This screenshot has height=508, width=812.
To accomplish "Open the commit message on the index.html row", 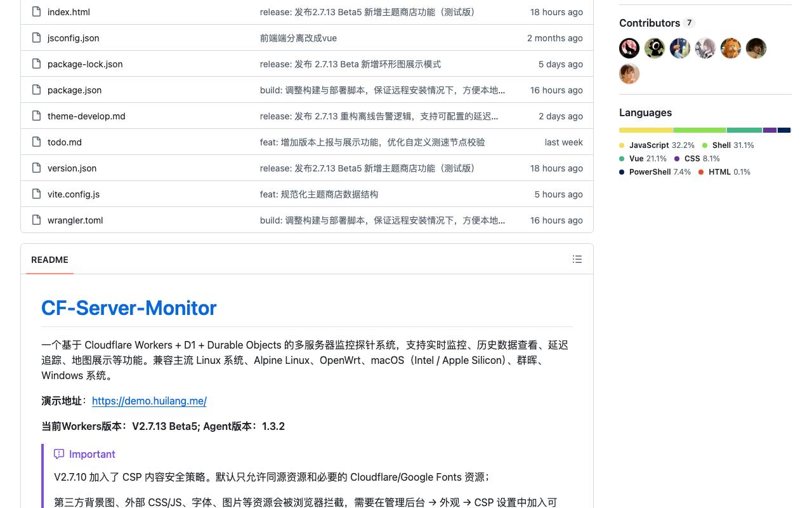I will point(369,12).
